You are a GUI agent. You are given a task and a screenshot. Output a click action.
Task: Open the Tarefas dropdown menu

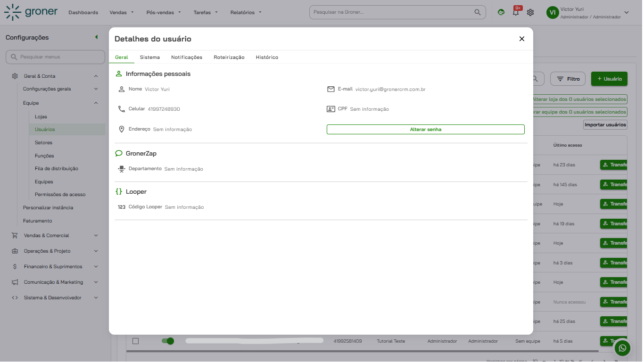coord(206,12)
